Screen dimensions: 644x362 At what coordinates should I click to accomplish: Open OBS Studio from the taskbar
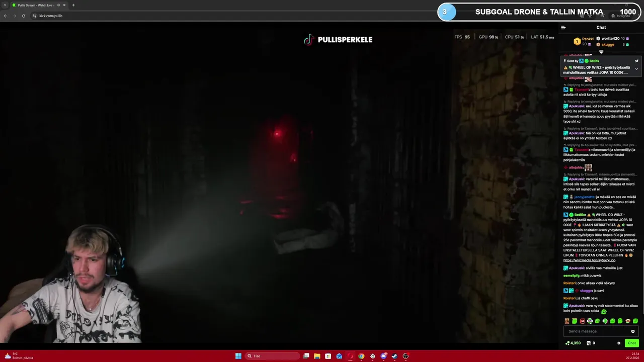(x=406, y=356)
